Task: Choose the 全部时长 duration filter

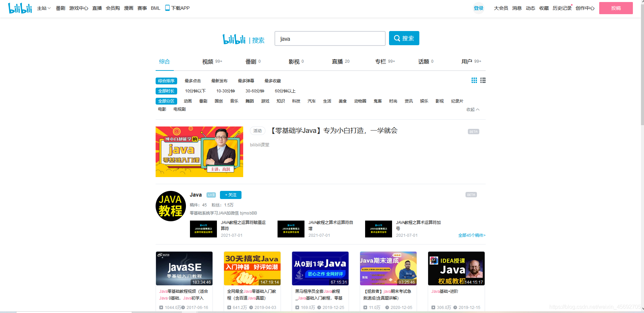Action: (x=166, y=91)
